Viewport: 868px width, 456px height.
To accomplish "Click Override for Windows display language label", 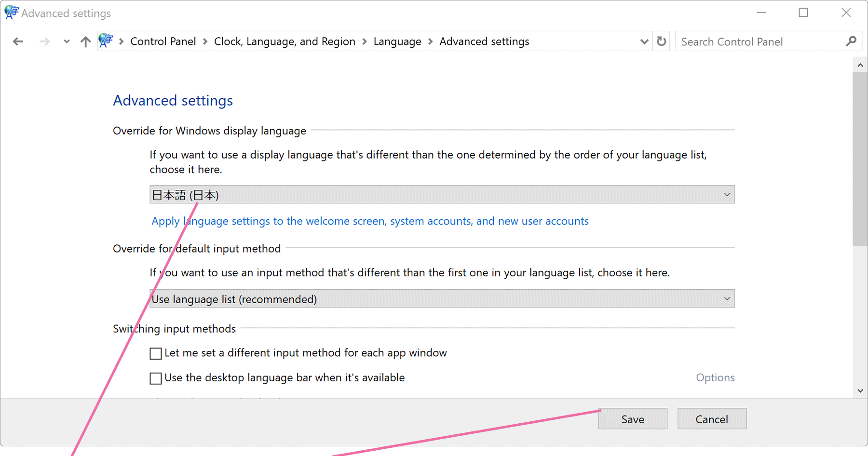I will click(x=209, y=131).
